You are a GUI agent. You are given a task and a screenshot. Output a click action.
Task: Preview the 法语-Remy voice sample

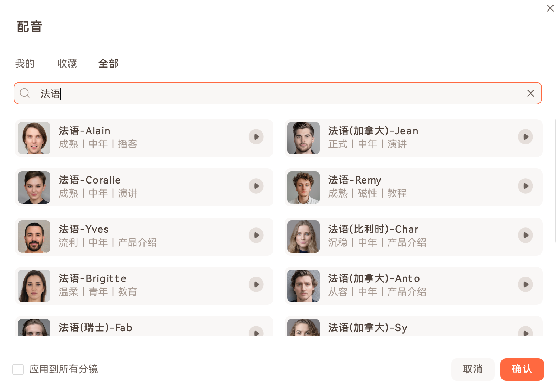(525, 186)
